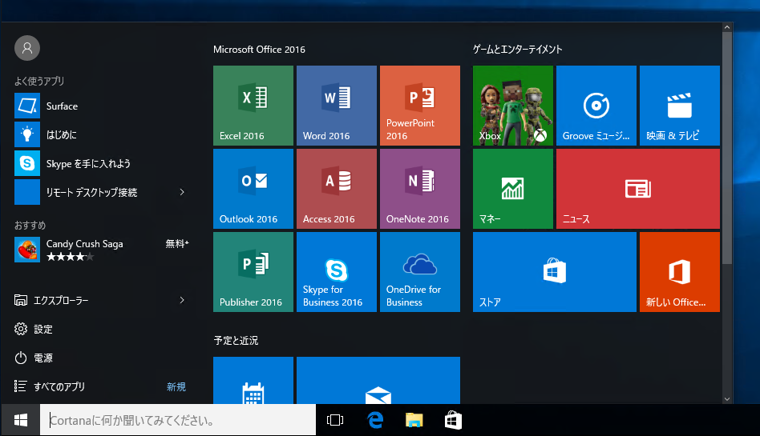
Task: Expand the エクスプローラー submenu arrow
Action: [182, 300]
